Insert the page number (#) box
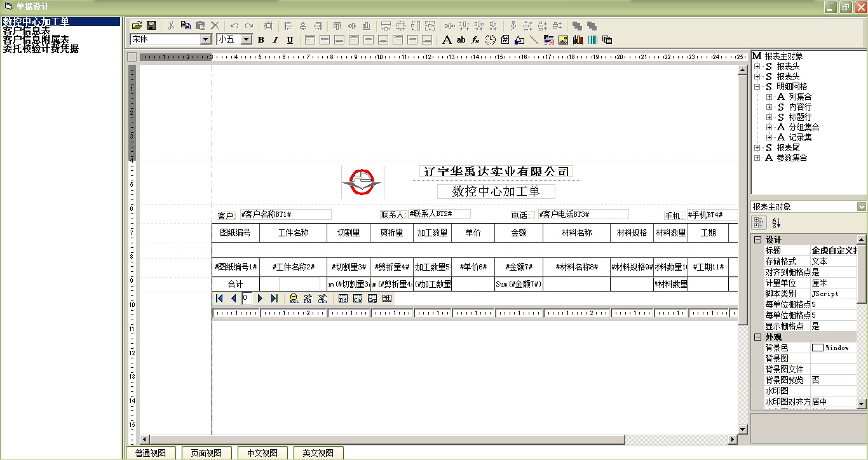 [505, 39]
